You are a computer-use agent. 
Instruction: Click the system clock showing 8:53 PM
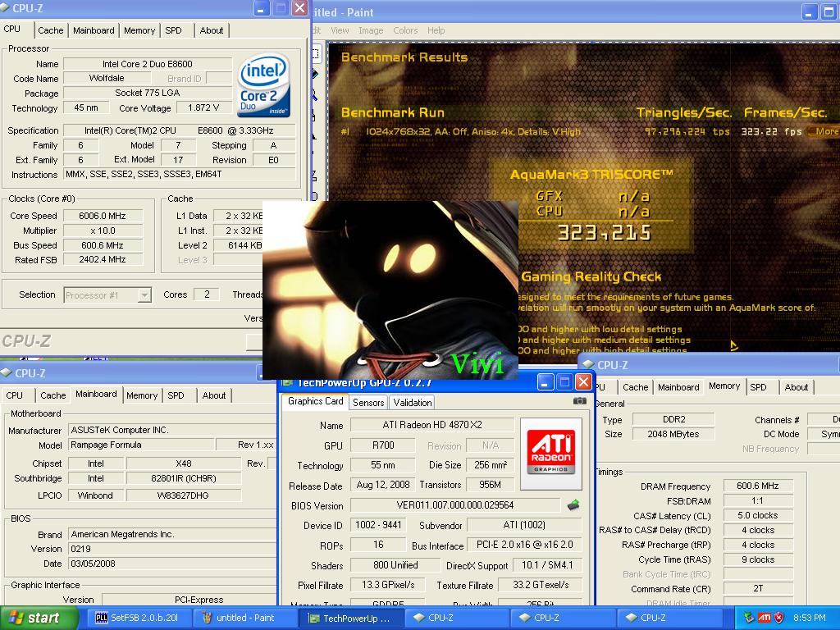[x=810, y=618]
